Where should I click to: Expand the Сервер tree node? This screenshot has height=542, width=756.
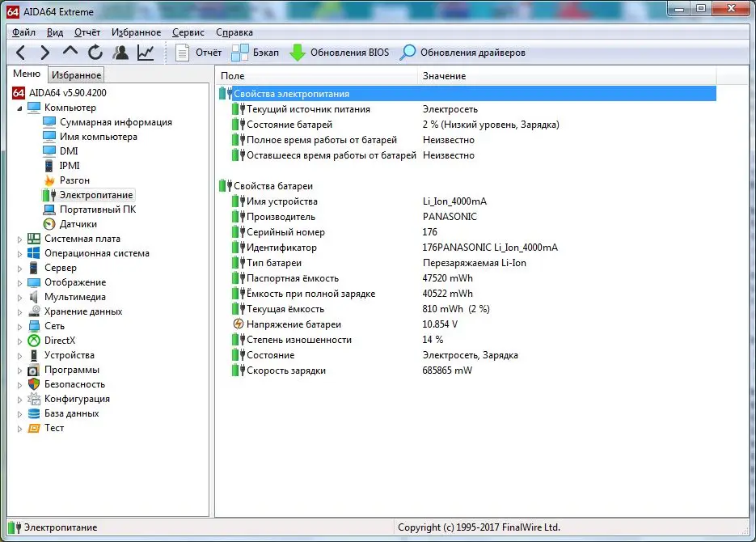[x=19, y=268]
